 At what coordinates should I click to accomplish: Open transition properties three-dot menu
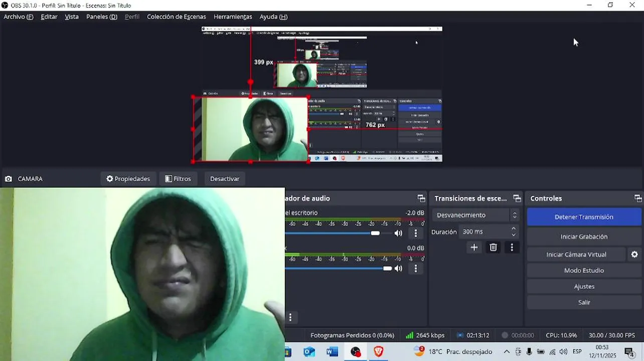click(512, 247)
